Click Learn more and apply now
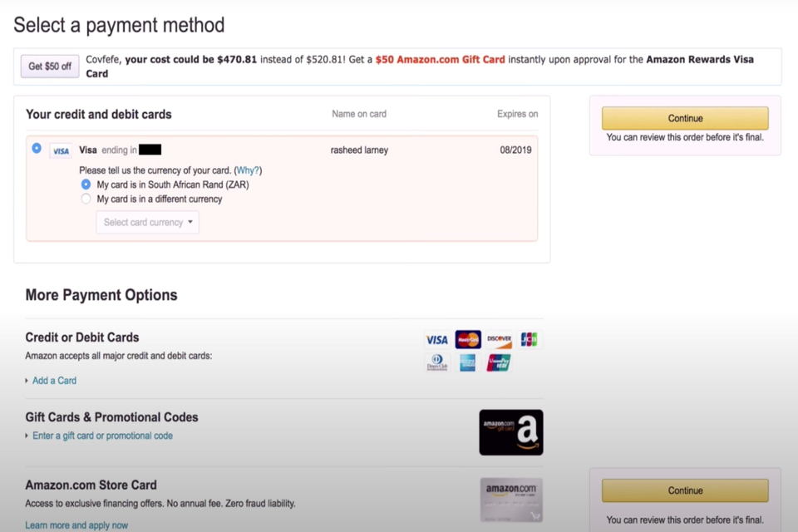798x532 pixels. point(76,525)
